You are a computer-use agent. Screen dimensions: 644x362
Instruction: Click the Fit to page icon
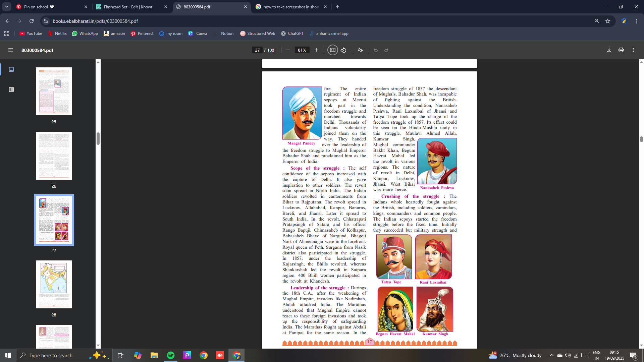pyautogui.click(x=332, y=50)
